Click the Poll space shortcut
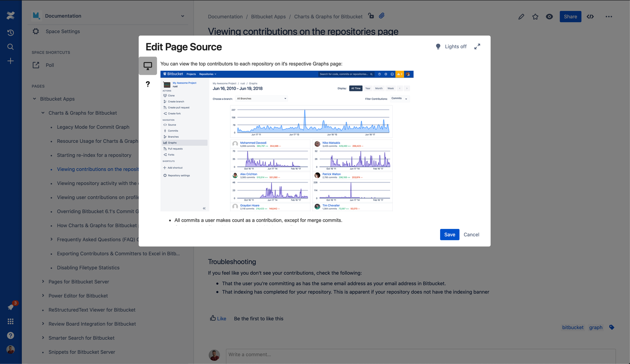Viewport: 630px width, 364px height. [50, 65]
